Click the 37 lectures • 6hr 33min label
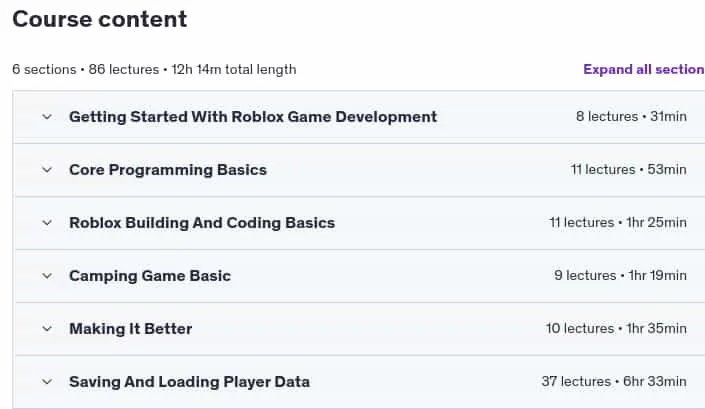Image resolution: width=705 pixels, height=409 pixels. coord(614,382)
